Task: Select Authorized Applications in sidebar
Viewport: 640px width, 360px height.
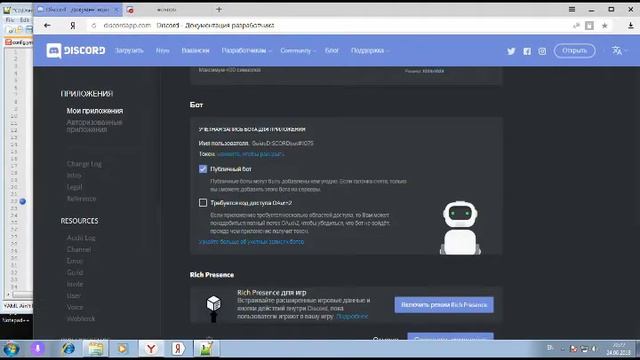Action: (x=94, y=126)
